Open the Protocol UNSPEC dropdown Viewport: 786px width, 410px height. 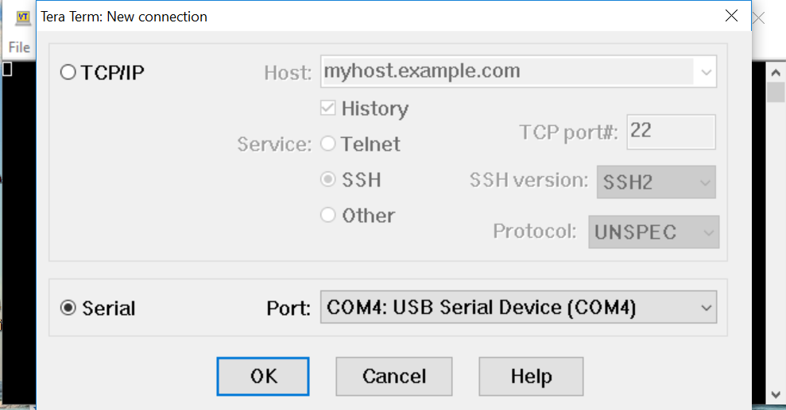click(653, 232)
